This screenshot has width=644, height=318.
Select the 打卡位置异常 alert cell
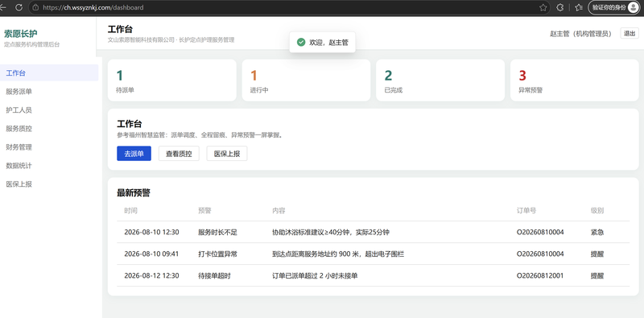pos(217,254)
